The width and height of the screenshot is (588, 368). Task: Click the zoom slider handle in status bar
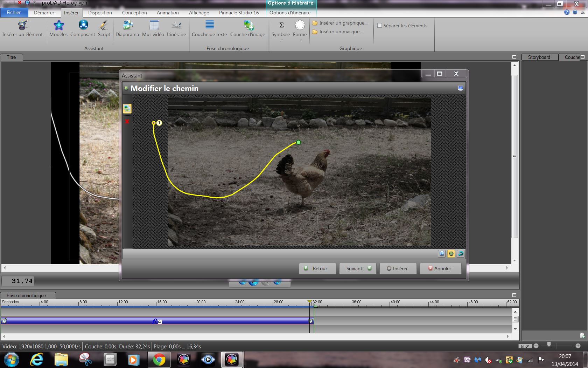click(x=549, y=345)
